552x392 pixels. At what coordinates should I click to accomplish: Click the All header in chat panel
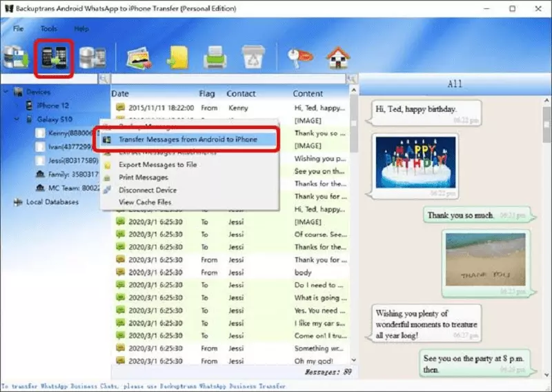pyautogui.click(x=455, y=84)
